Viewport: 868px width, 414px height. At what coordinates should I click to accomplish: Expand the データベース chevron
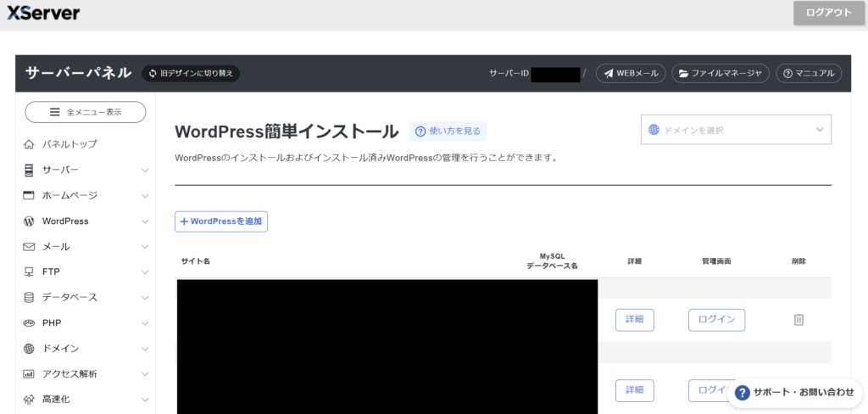coord(145,298)
